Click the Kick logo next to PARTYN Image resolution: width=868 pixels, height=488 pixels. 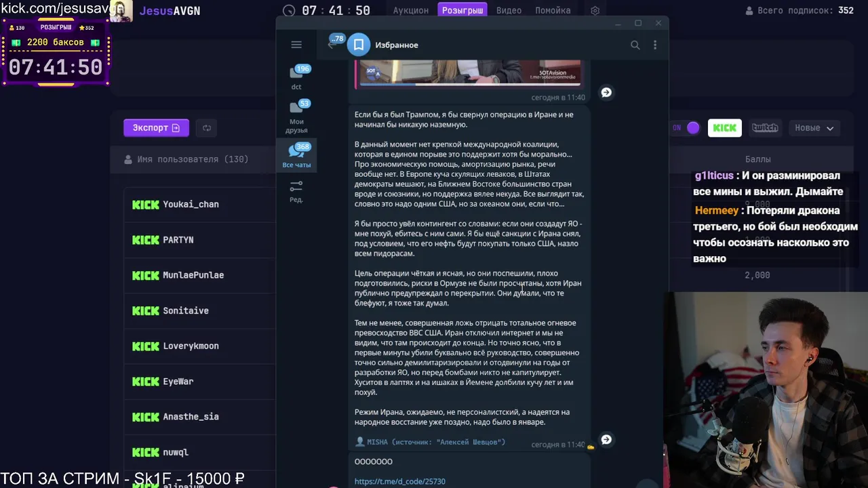(146, 240)
